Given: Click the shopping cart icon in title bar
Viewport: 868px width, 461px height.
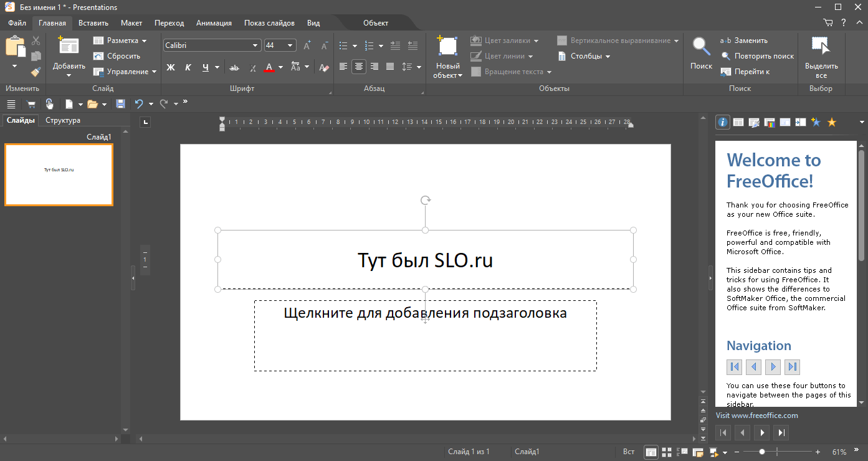Looking at the screenshot, I should point(827,22).
